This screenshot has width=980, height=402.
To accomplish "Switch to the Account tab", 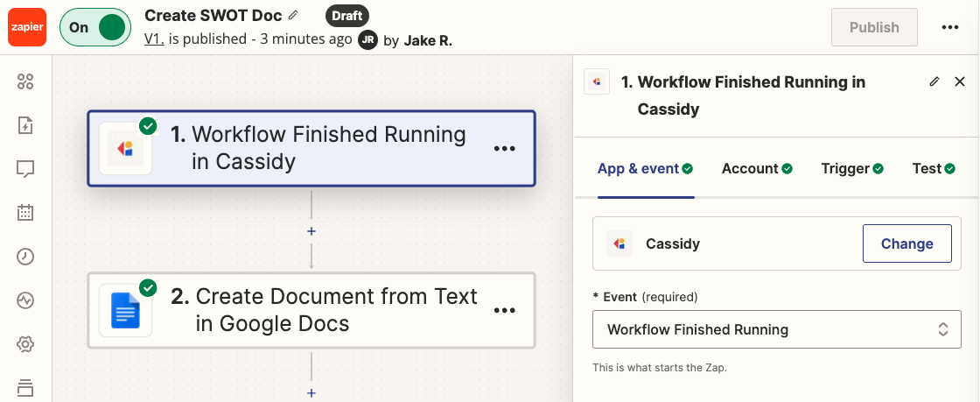I will 757,169.
